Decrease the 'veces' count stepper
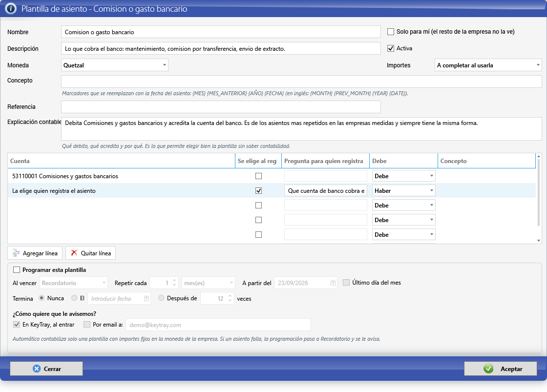 point(230,301)
